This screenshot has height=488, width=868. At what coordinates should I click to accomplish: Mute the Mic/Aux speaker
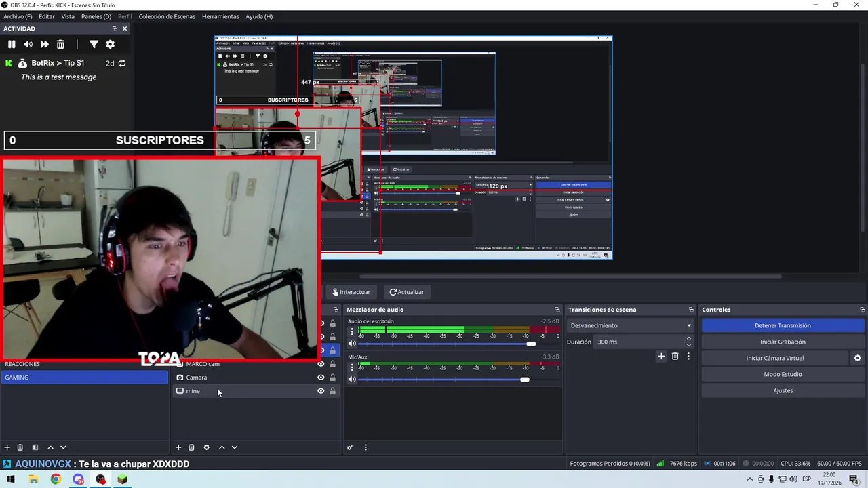[x=352, y=380]
